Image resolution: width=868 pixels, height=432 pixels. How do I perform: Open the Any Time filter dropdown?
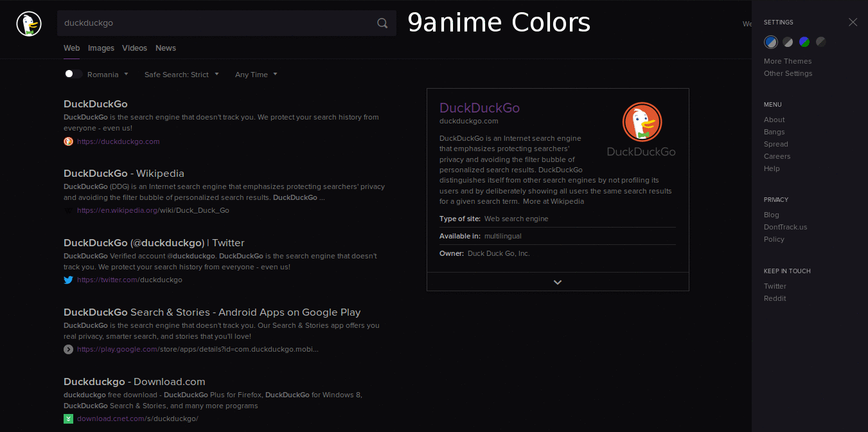coord(256,75)
